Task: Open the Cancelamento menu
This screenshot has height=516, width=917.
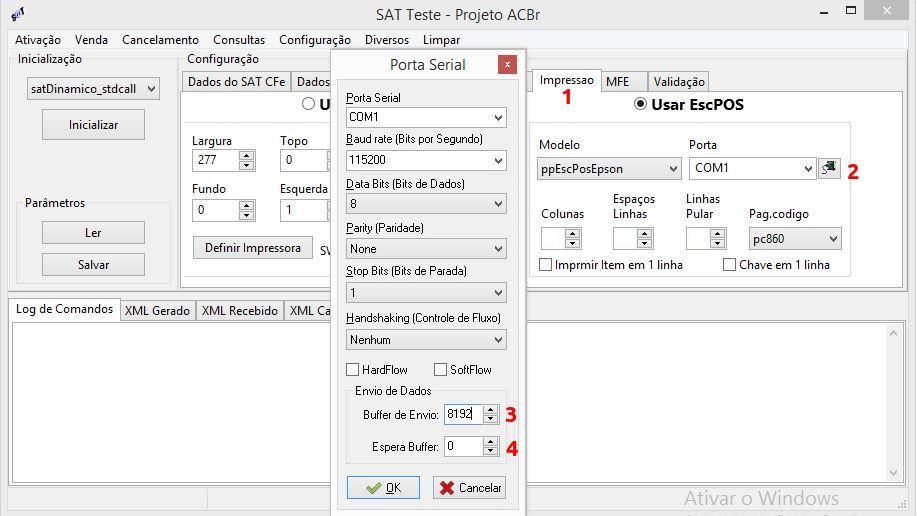Action: pyautogui.click(x=160, y=40)
